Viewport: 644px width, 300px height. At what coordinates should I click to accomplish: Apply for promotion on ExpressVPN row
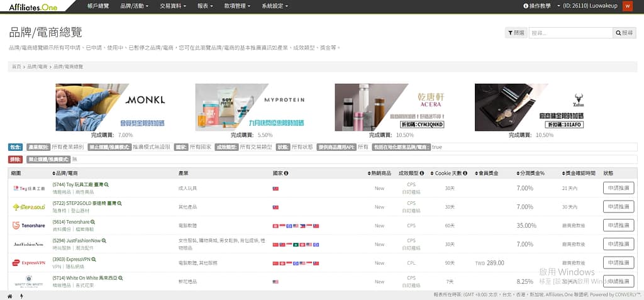tap(619, 263)
